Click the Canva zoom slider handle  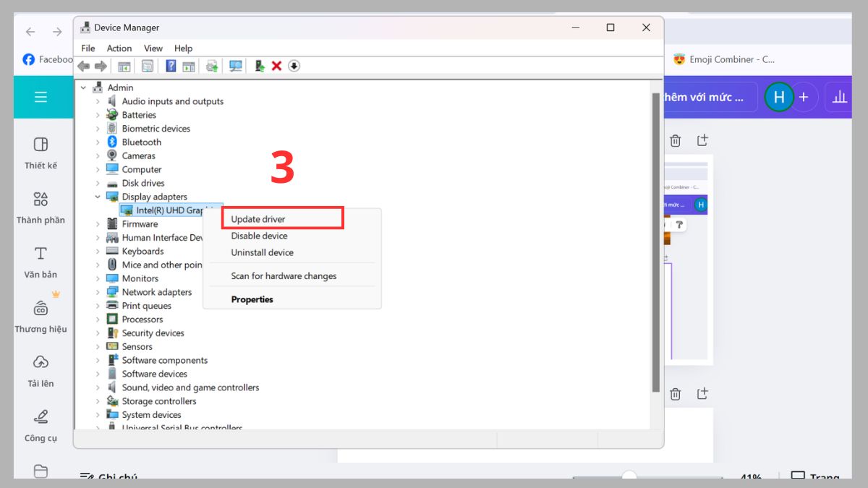pyautogui.click(x=629, y=476)
